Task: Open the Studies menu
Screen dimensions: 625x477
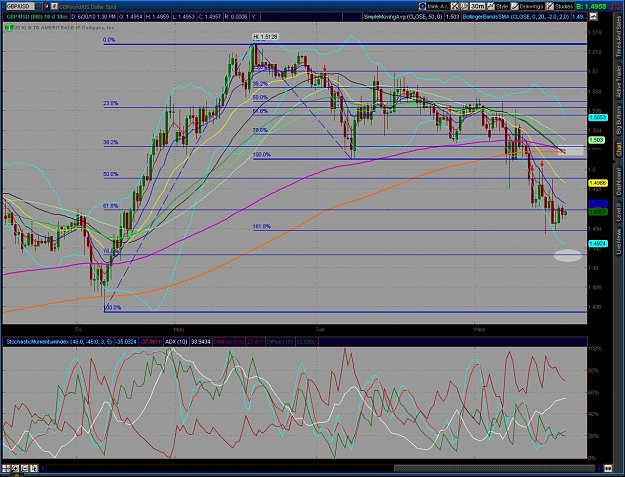Action: tap(560, 6)
